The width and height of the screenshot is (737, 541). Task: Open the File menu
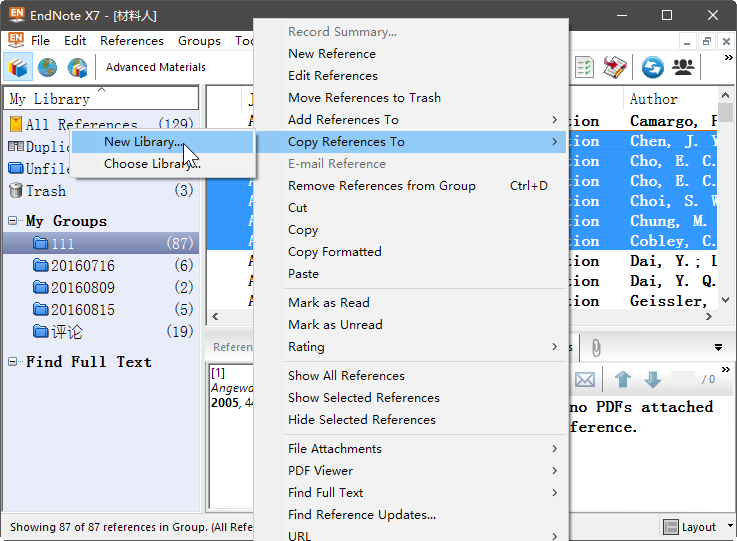[x=40, y=41]
